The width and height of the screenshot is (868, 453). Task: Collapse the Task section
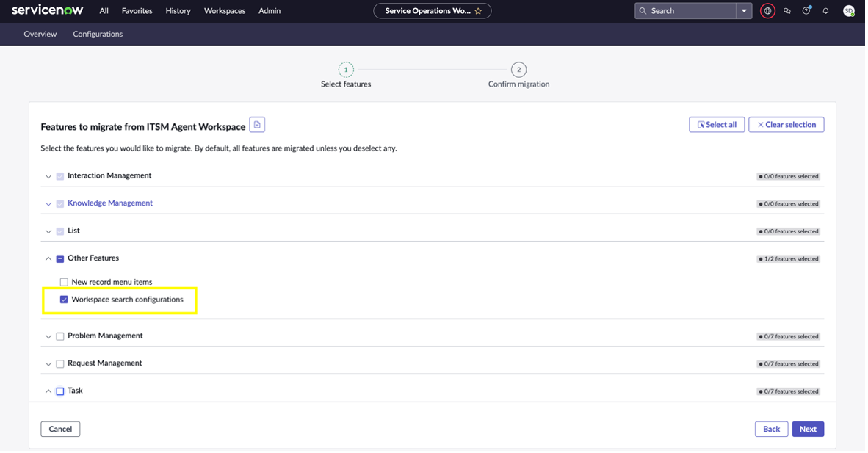[x=48, y=391]
